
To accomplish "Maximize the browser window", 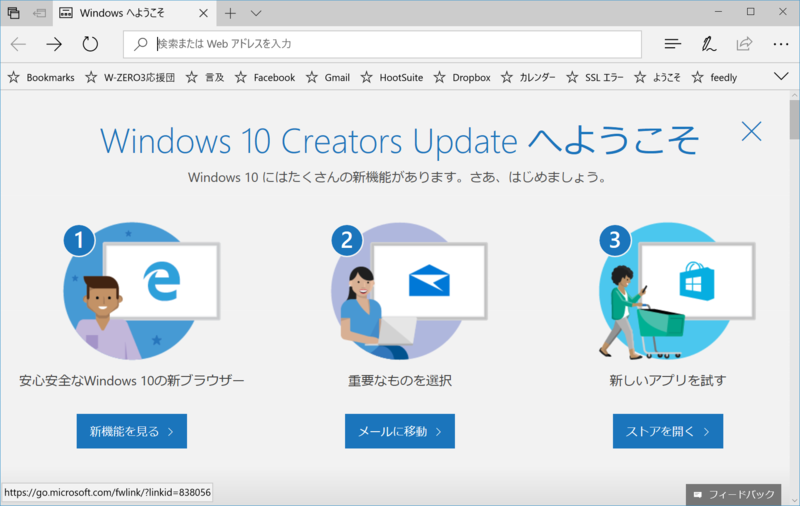I will [751, 12].
